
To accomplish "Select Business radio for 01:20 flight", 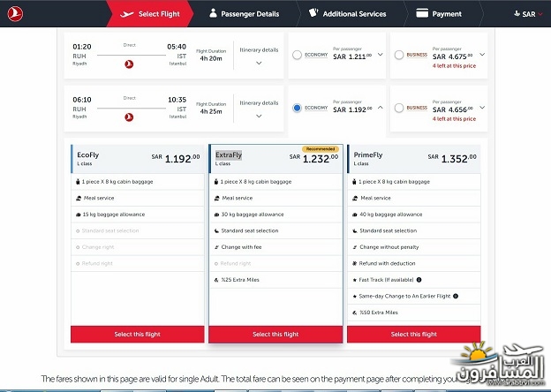I will 399,55.
